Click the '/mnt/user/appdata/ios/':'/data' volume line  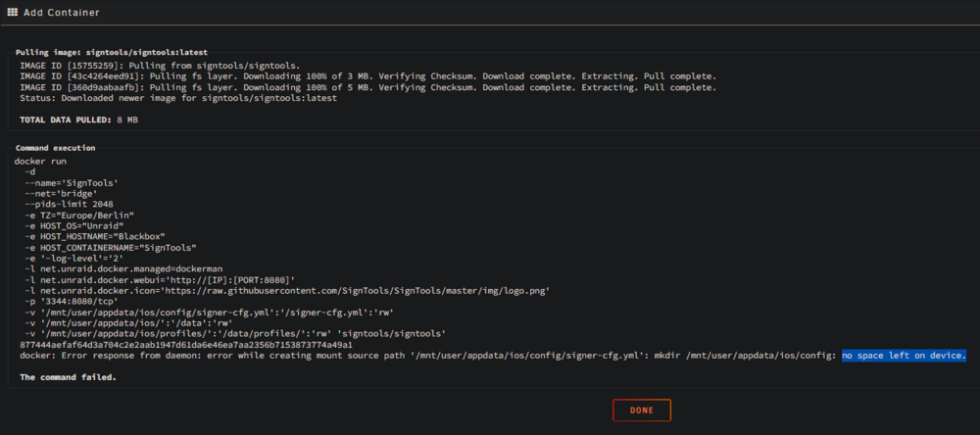128,323
